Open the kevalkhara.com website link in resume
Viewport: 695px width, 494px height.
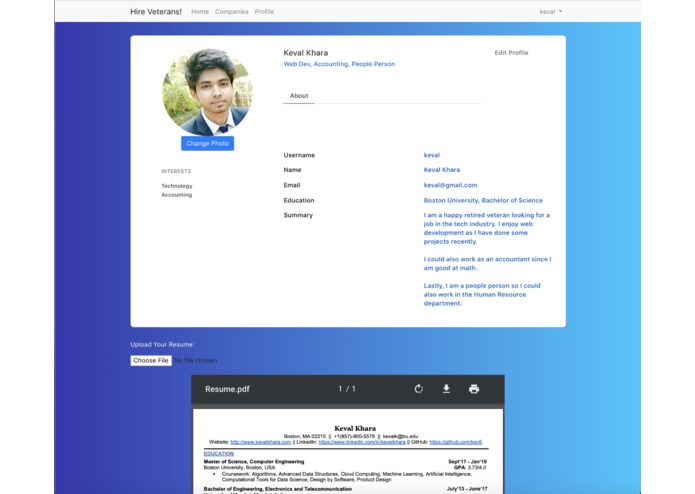coord(261,442)
